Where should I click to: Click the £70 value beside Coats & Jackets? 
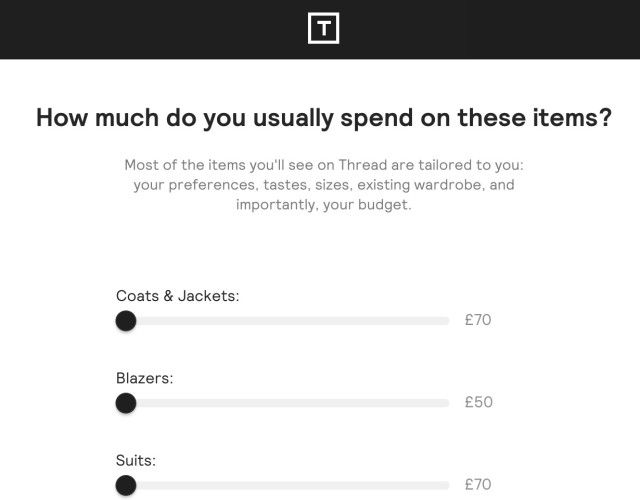(478, 320)
